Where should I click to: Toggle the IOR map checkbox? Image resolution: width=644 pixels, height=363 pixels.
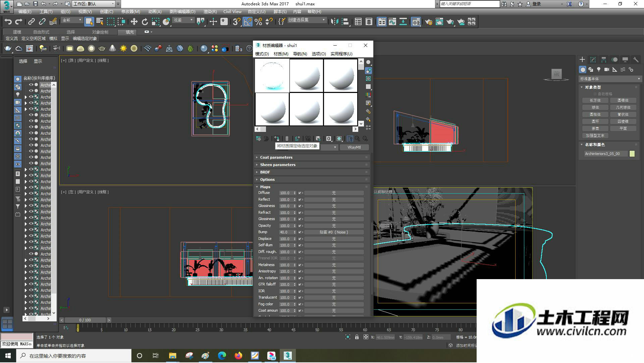(300, 291)
